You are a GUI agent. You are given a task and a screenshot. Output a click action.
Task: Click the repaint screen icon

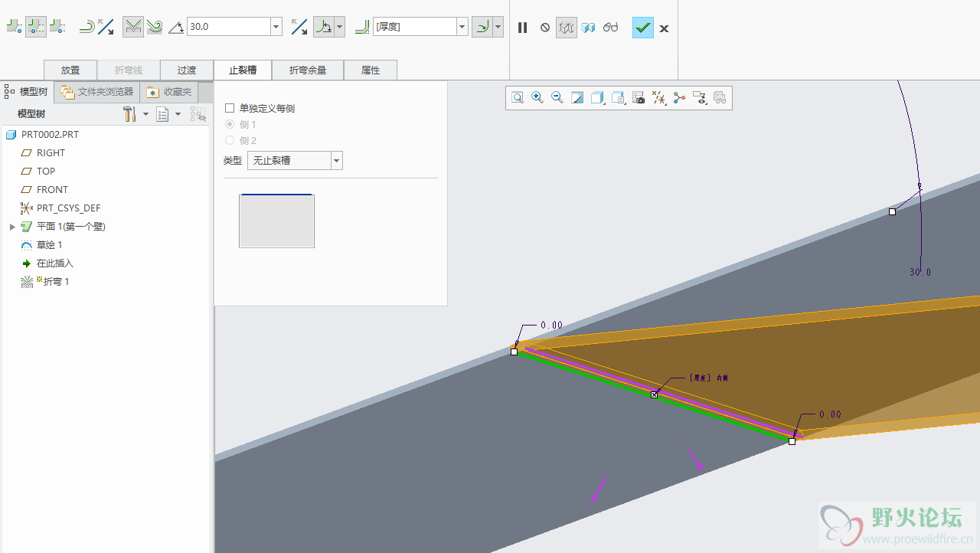tap(578, 97)
